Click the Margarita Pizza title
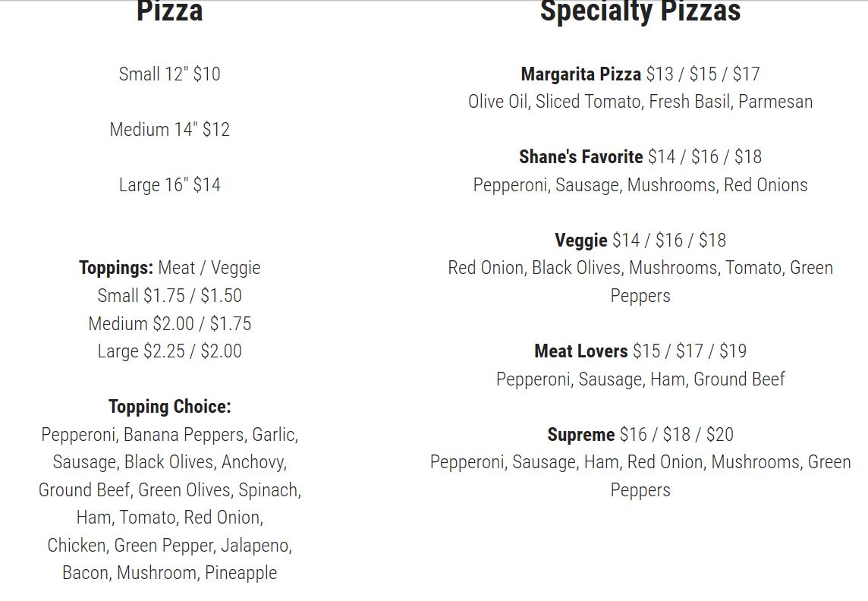868x601 pixels. click(x=580, y=74)
